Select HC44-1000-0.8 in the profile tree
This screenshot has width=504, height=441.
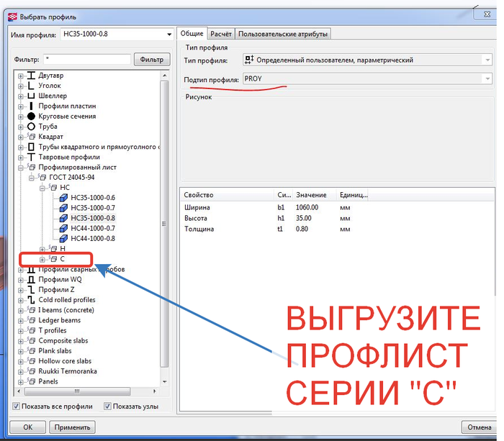click(92, 238)
